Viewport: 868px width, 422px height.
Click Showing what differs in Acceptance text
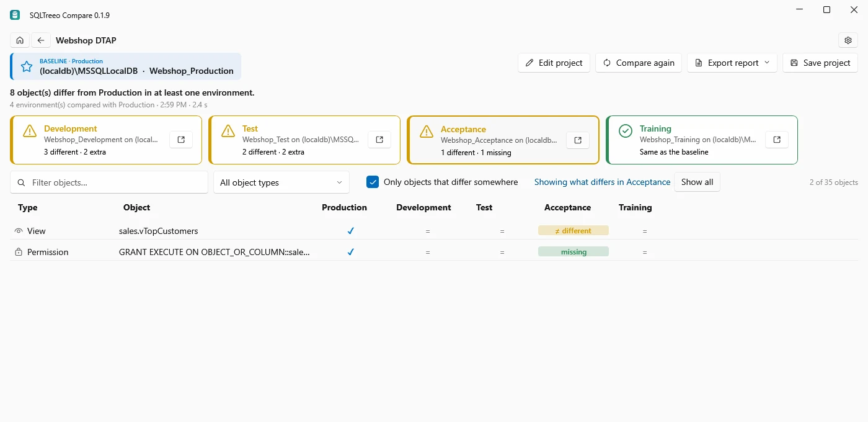[x=603, y=182]
